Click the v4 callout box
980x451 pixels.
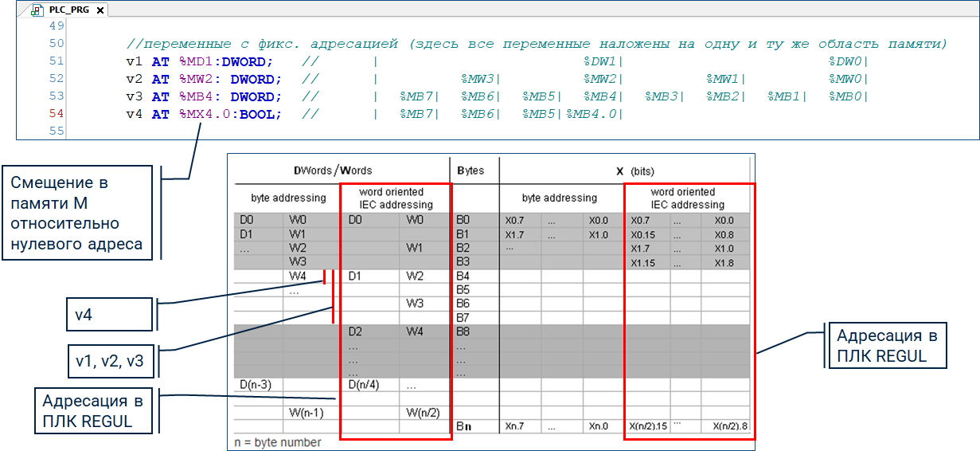[x=108, y=315]
